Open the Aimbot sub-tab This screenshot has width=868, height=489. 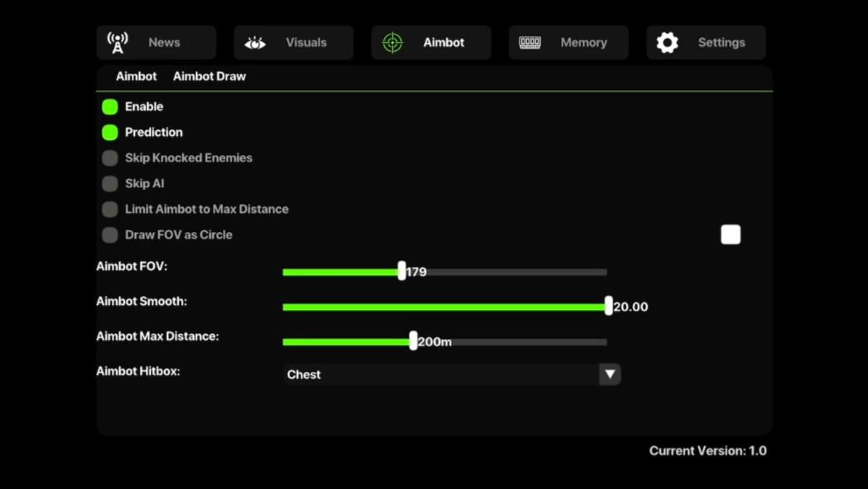coord(136,76)
